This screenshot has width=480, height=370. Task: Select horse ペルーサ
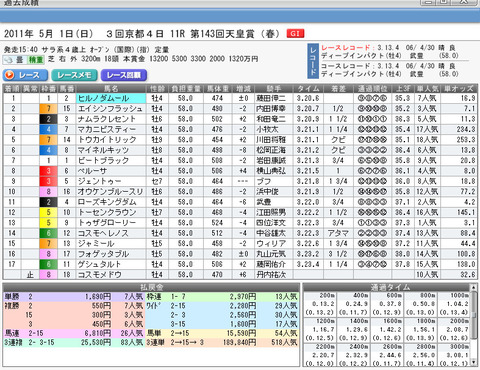(111, 171)
